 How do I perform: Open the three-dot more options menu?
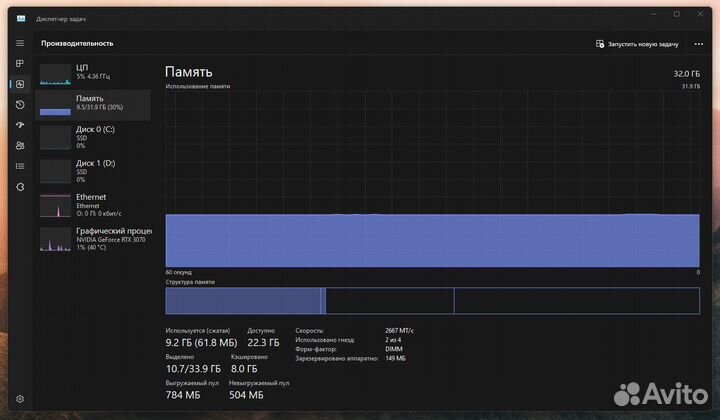[698, 44]
